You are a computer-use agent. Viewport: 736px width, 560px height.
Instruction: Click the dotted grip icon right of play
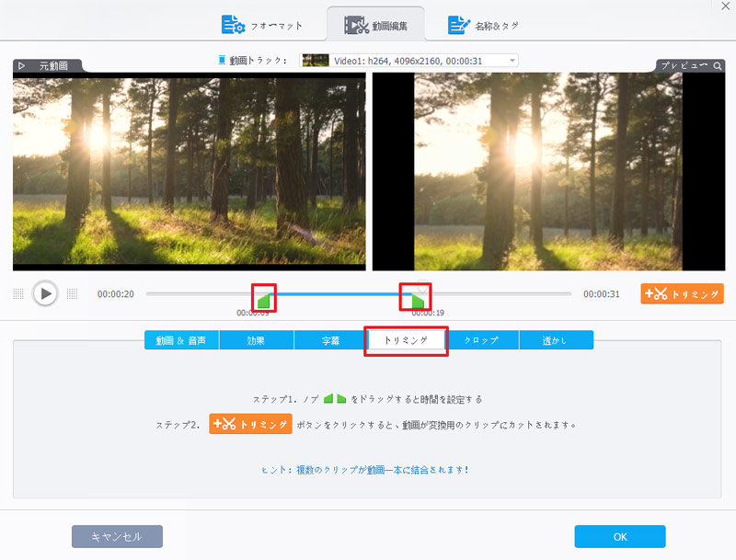click(x=73, y=293)
